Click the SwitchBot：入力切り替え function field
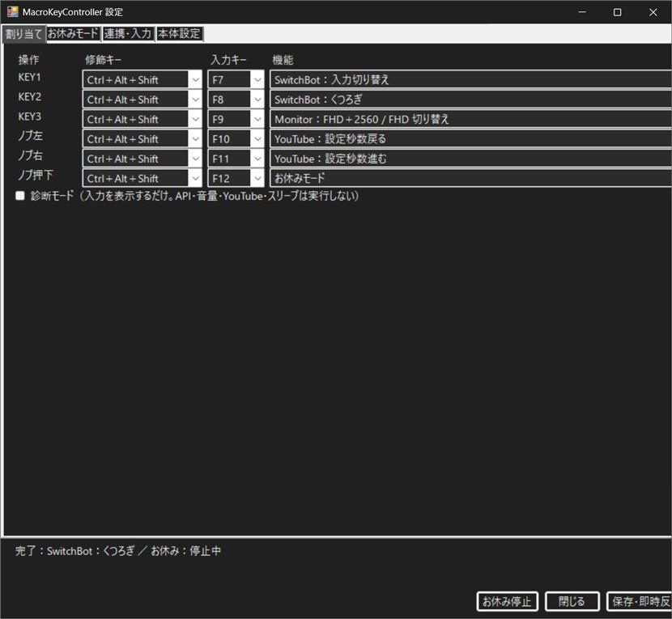This screenshot has height=619, width=672. point(470,79)
